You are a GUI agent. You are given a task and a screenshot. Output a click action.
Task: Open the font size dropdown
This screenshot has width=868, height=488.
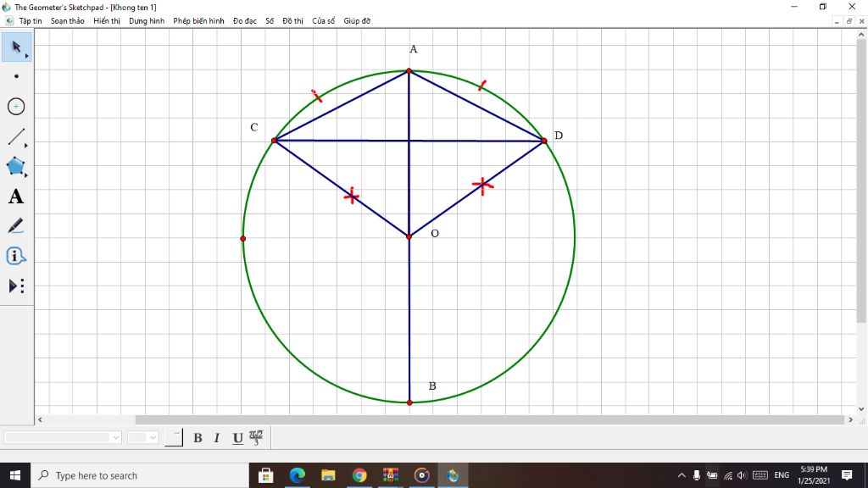(142, 438)
